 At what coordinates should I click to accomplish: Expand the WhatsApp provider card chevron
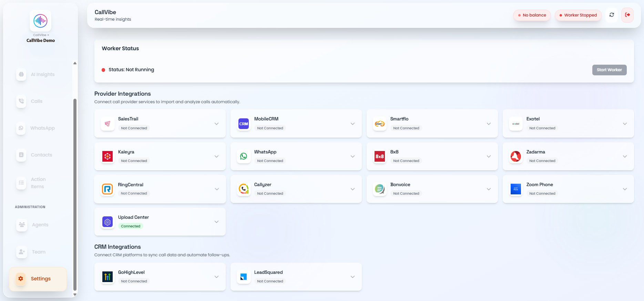pyautogui.click(x=352, y=157)
